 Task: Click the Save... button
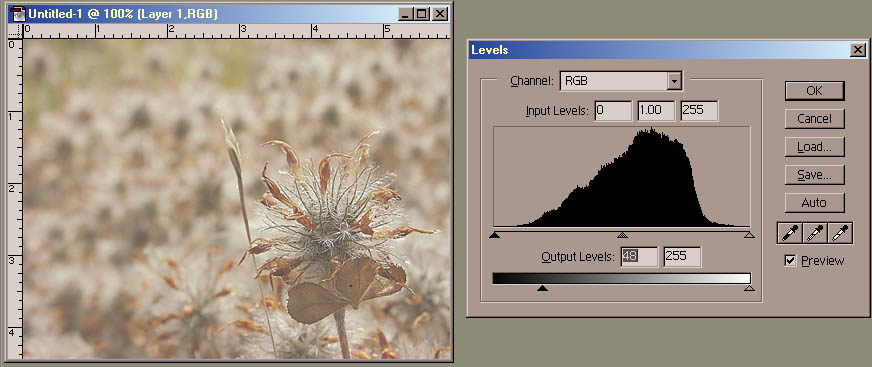814,175
